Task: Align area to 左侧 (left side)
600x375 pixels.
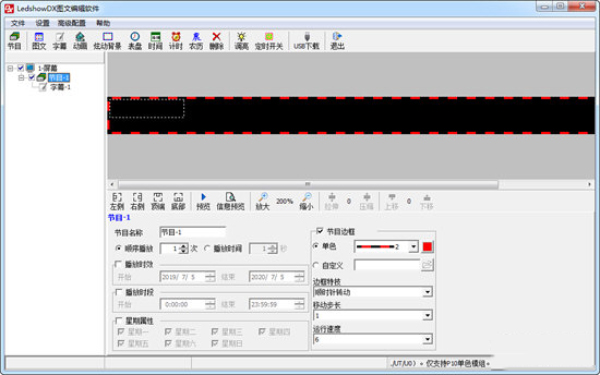Action: pyautogui.click(x=117, y=201)
